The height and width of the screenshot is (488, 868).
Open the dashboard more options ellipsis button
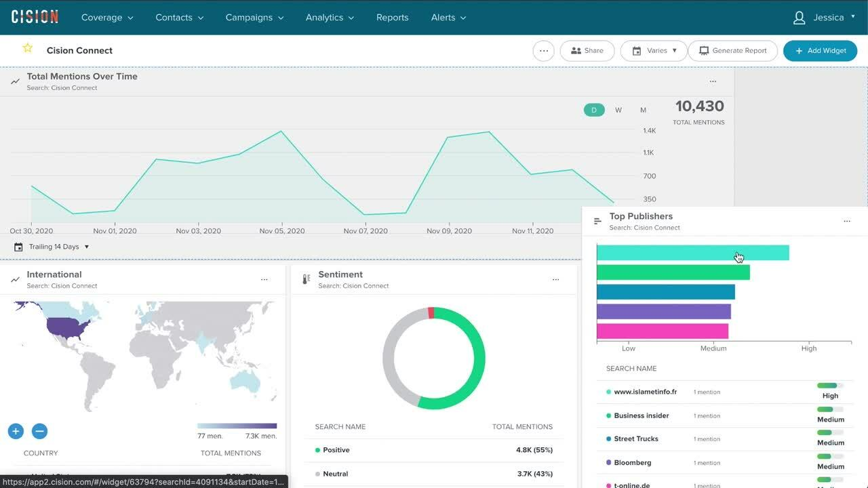(x=543, y=51)
